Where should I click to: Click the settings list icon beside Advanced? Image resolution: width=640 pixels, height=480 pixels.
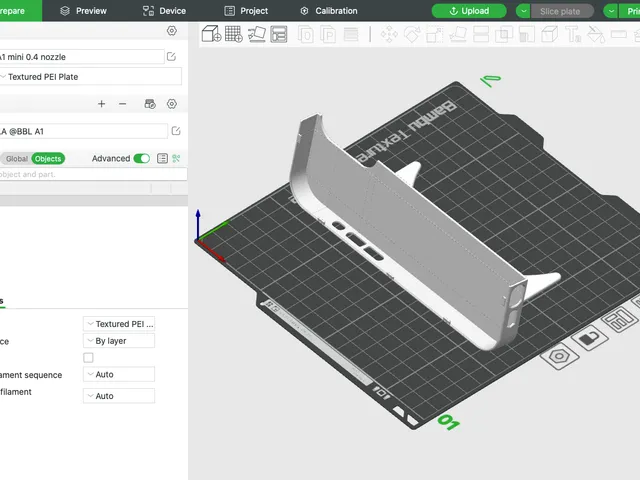pos(162,158)
